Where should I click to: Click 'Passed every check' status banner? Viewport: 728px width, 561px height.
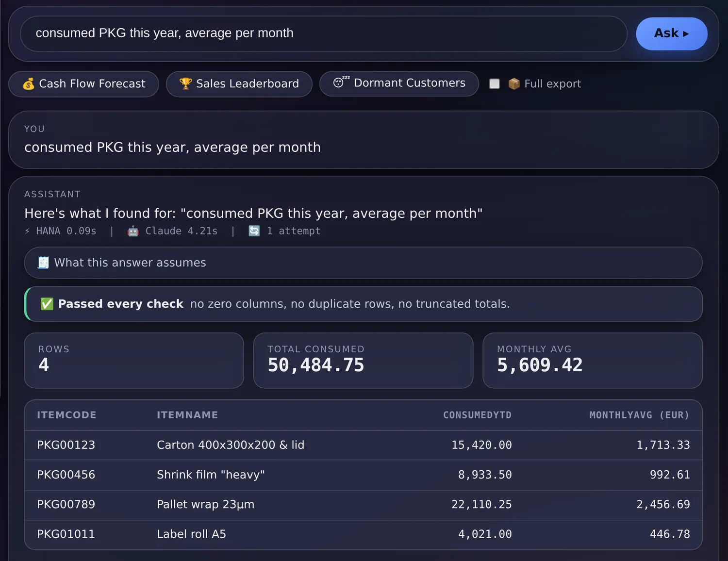point(363,304)
